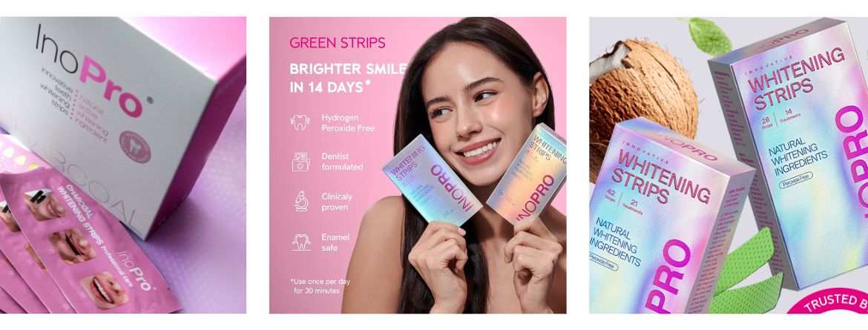Click the round pink tooth seal on InoPro box
868x330 pixels.
point(135,148)
